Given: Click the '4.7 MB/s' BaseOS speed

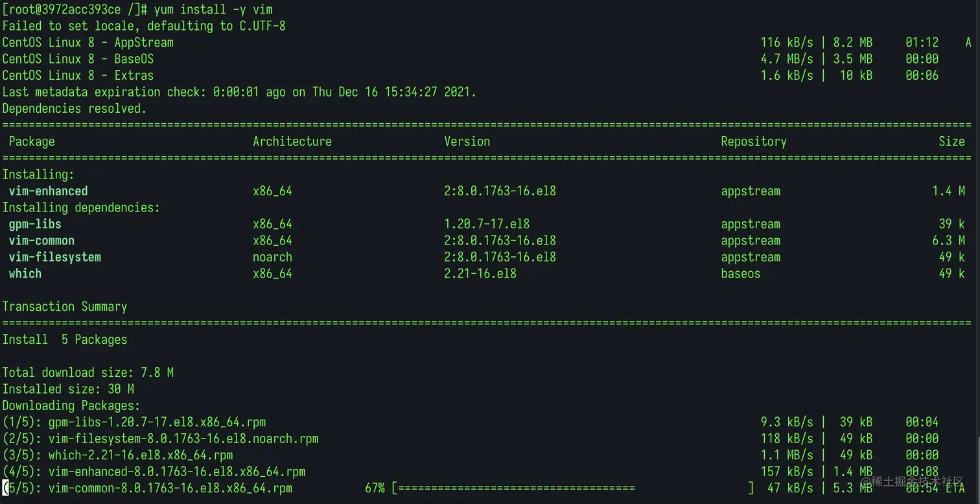Looking at the screenshot, I should (787, 59).
